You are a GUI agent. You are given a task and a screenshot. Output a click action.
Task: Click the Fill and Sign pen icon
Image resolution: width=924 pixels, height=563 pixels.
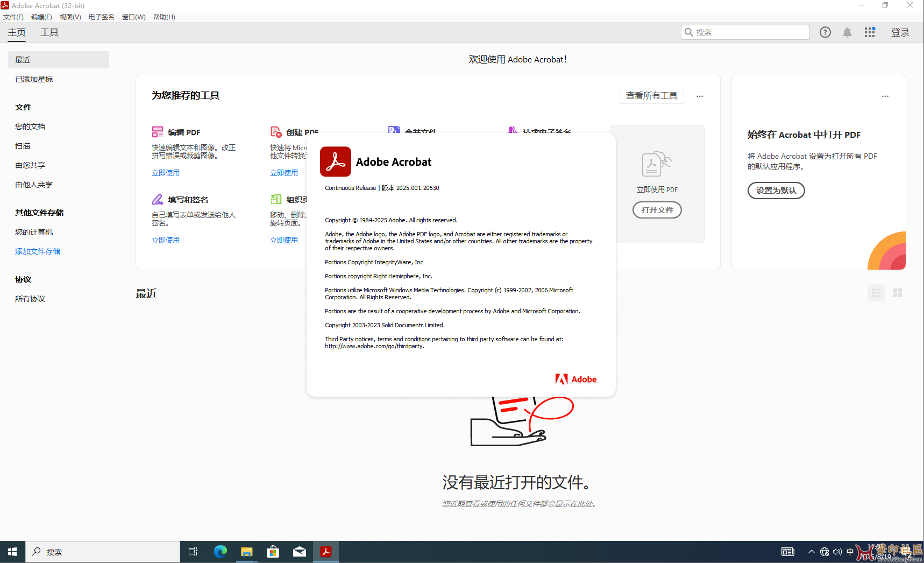point(157,200)
